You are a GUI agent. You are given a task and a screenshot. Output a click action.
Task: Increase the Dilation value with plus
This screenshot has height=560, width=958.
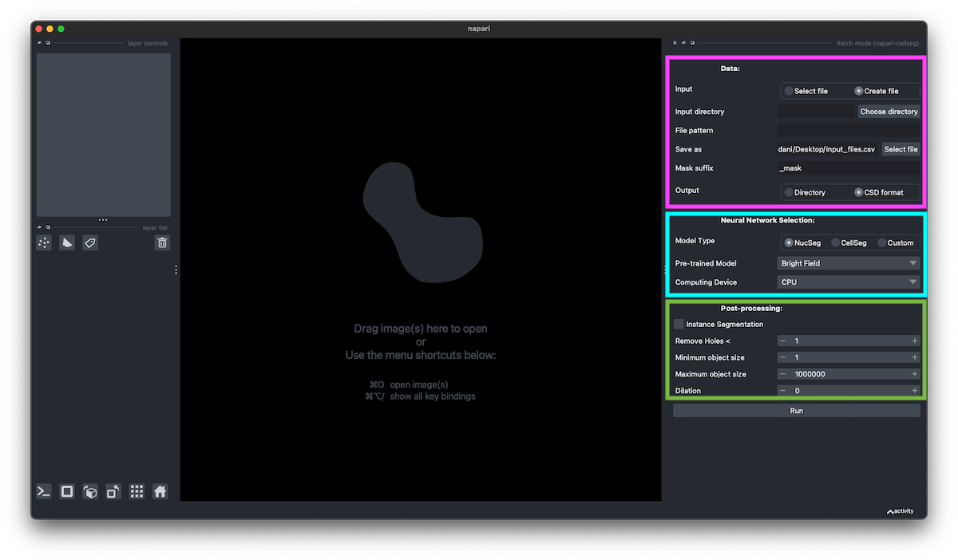pos(914,391)
